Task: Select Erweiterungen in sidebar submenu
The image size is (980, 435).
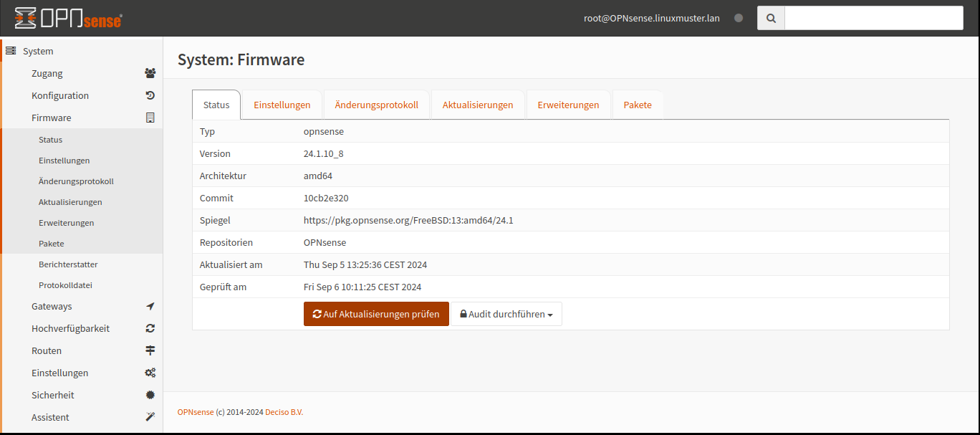Action: point(82,223)
